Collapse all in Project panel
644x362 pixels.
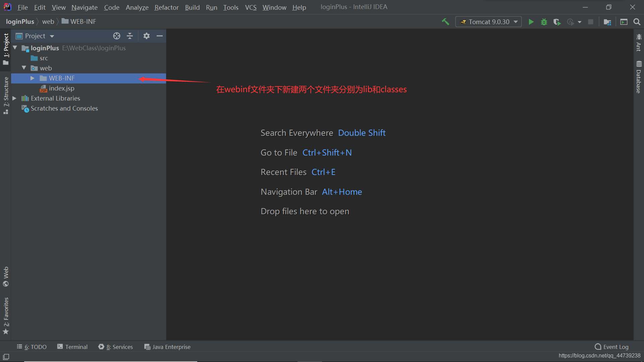(130, 36)
